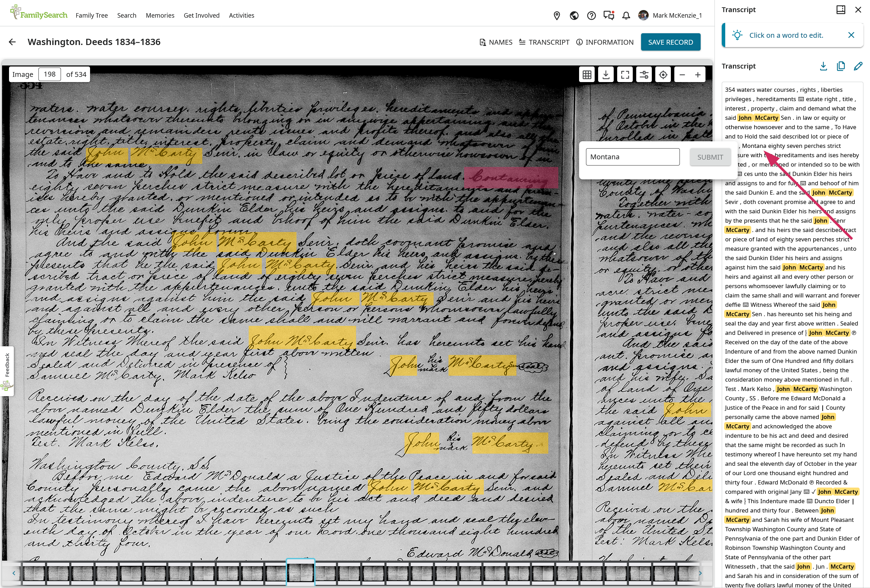Open the help question mark icon
This screenshot has width=870, height=588.
[x=591, y=15]
